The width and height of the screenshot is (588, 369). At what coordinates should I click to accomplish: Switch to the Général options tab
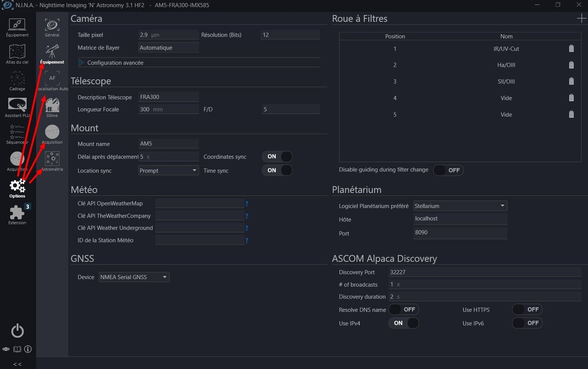pyautogui.click(x=52, y=27)
